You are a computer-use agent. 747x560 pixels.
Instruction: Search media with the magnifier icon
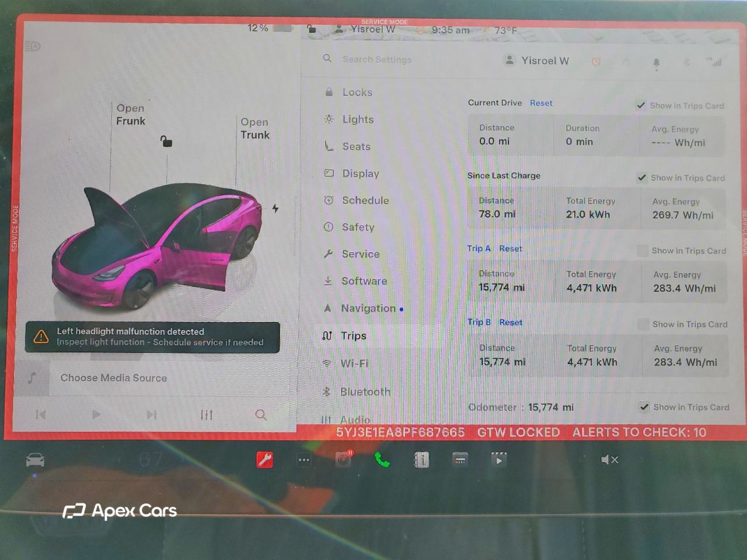click(261, 415)
